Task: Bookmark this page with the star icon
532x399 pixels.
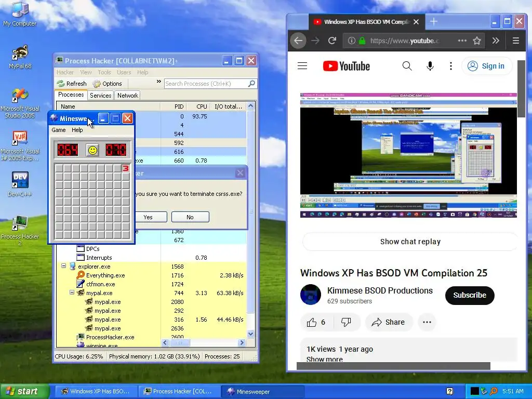Action: tap(477, 41)
